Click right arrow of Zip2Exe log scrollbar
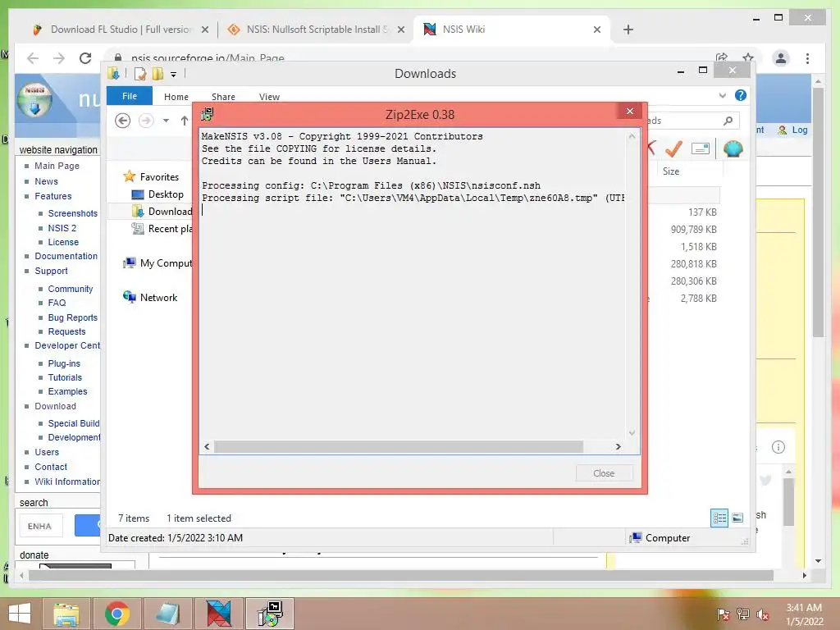840x630 pixels. (618, 446)
